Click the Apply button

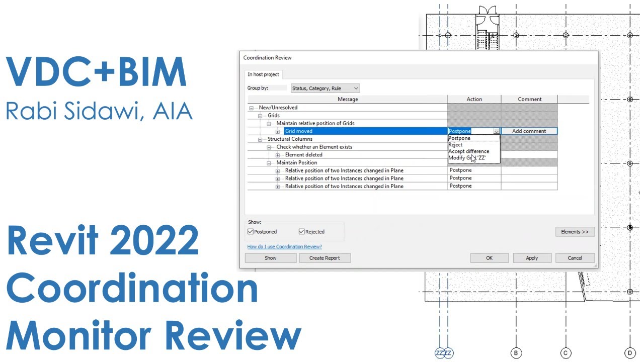click(x=532, y=258)
